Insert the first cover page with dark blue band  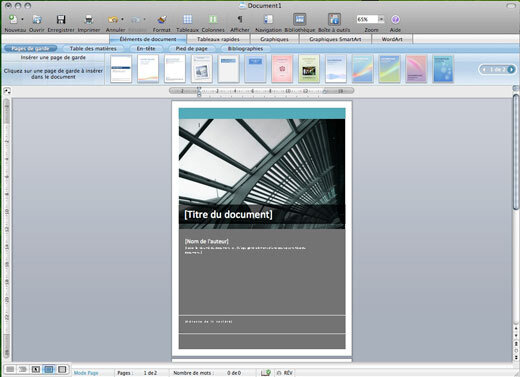121,69
